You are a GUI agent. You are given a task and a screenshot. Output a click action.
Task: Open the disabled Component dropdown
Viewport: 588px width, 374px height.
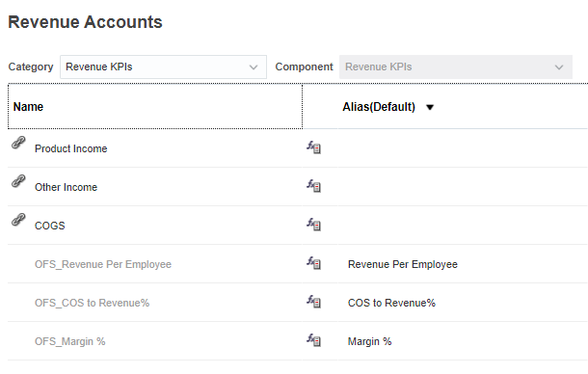[x=456, y=67]
